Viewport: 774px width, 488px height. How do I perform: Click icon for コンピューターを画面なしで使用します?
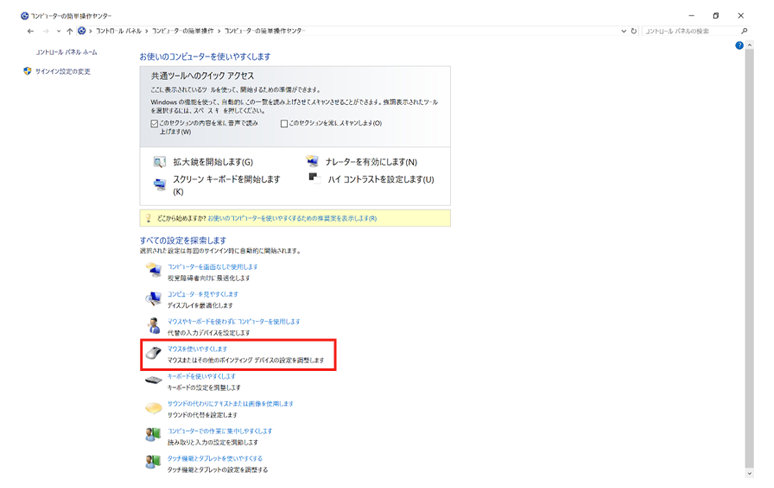[x=154, y=270]
